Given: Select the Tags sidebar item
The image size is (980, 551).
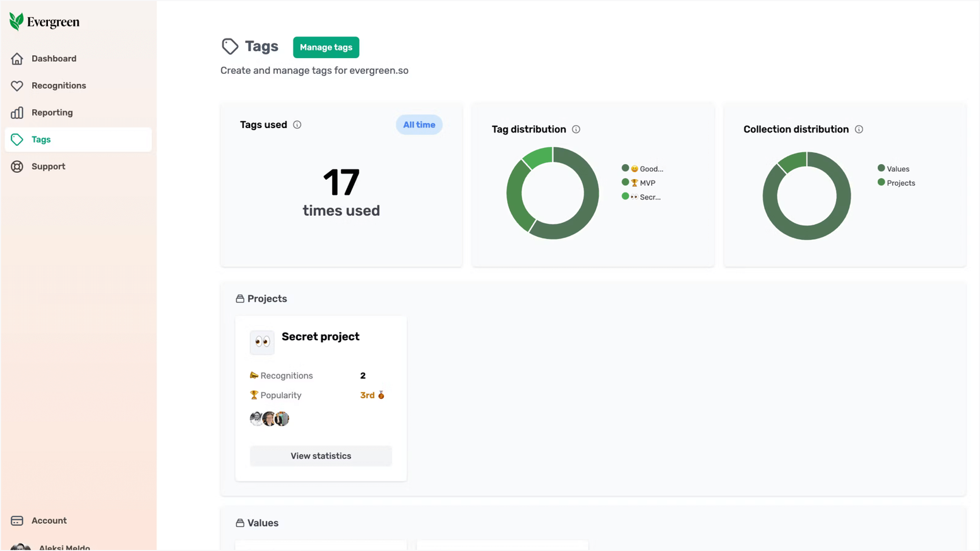Looking at the screenshot, I should point(78,139).
